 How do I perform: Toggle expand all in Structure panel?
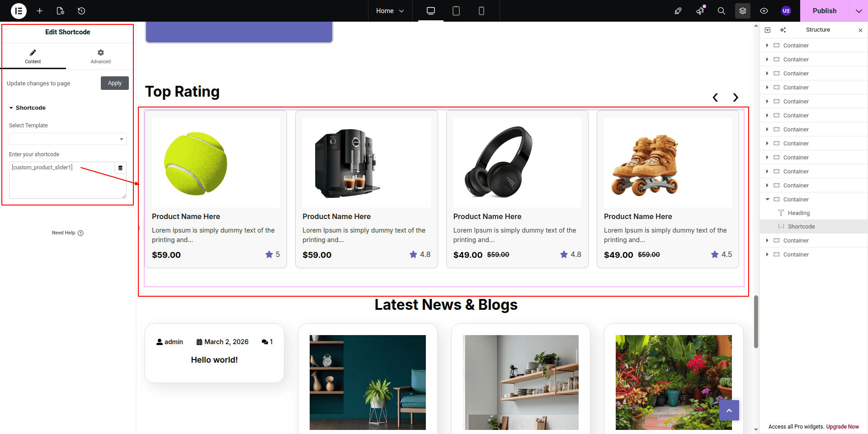tap(768, 30)
